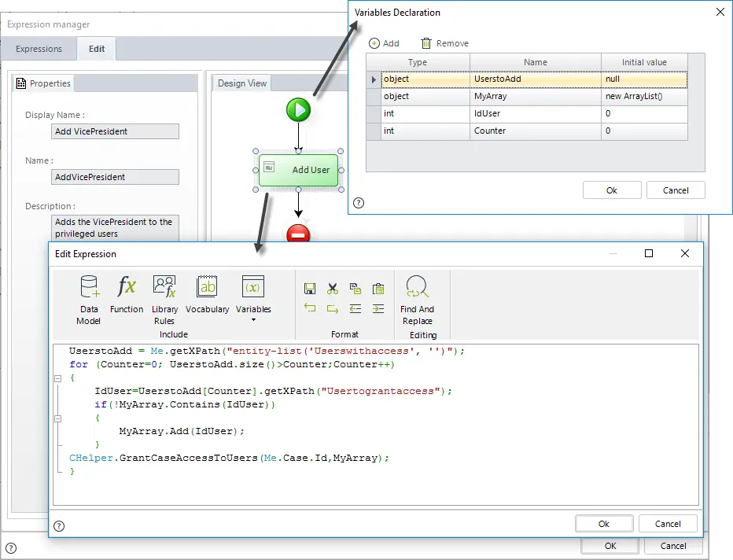The width and height of the screenshot is (733, 560).
Task: Click Cancel in Expression manager window
Action: click(673, 546)
